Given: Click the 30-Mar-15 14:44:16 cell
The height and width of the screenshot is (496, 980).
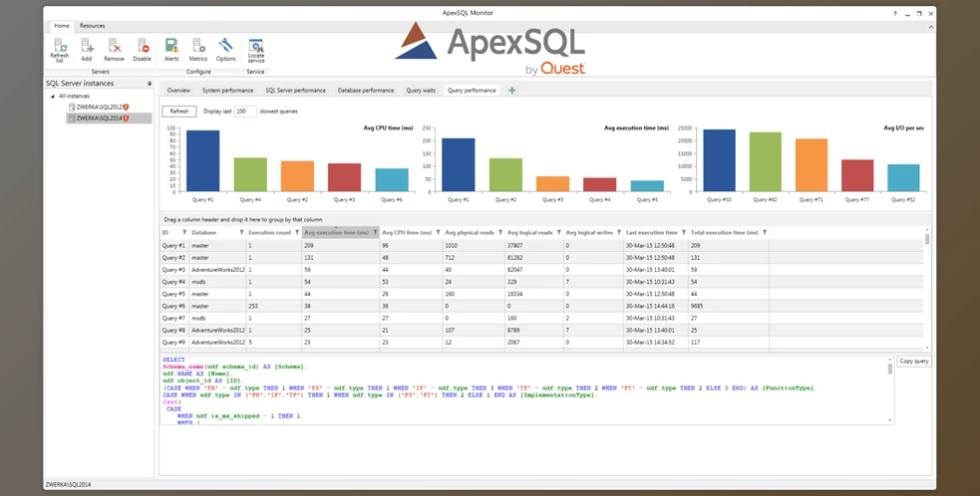Looking at the screenshot, I should tap(656, 306).
